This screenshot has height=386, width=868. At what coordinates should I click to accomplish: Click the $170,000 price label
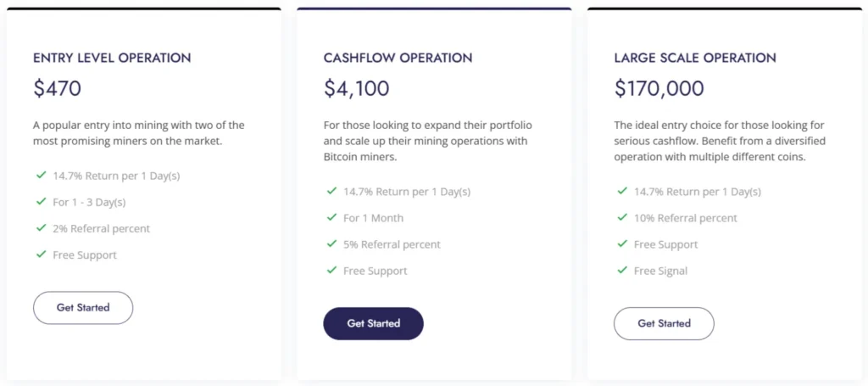coord(659,88)
